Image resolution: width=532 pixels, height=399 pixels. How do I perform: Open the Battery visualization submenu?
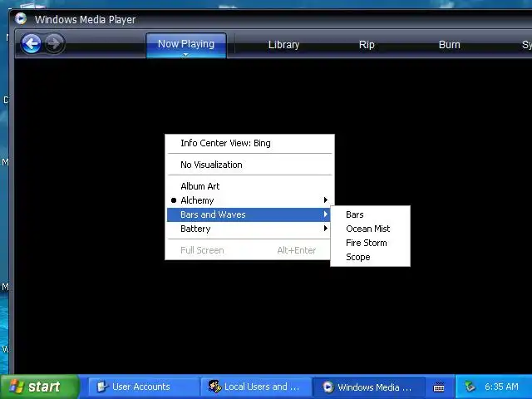click(249, 229)
